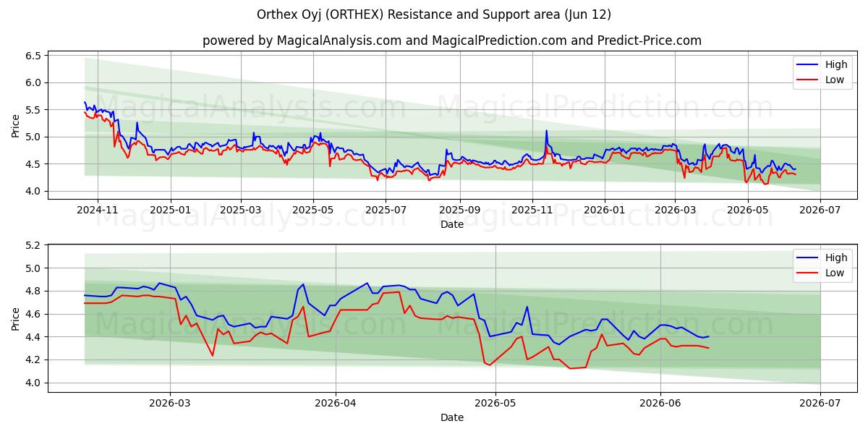Click the '2026-07' x-axis label of bottom chart
The width and height of the screenshot is (868, 434).
tap(820, 404)
